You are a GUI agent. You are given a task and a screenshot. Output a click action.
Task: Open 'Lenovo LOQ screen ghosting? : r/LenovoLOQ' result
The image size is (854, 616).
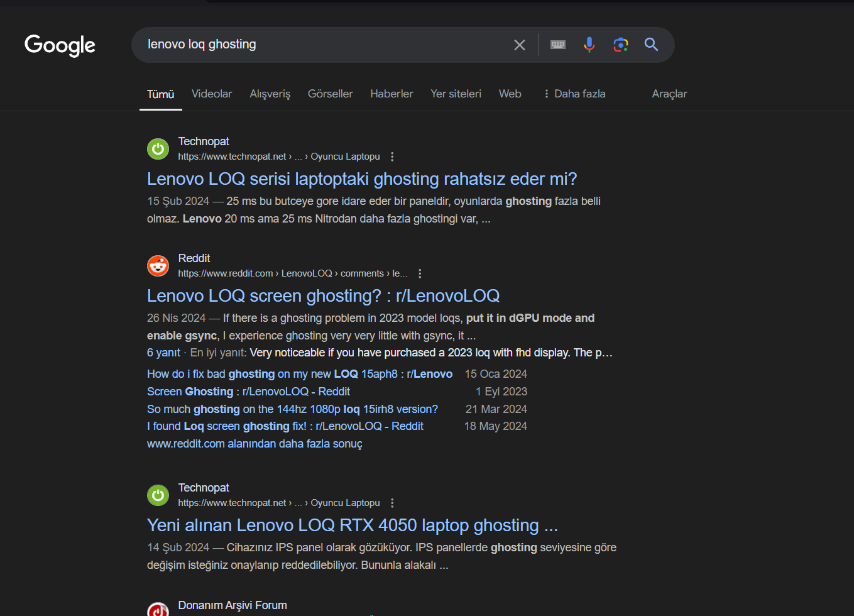[x=324, y=296]
